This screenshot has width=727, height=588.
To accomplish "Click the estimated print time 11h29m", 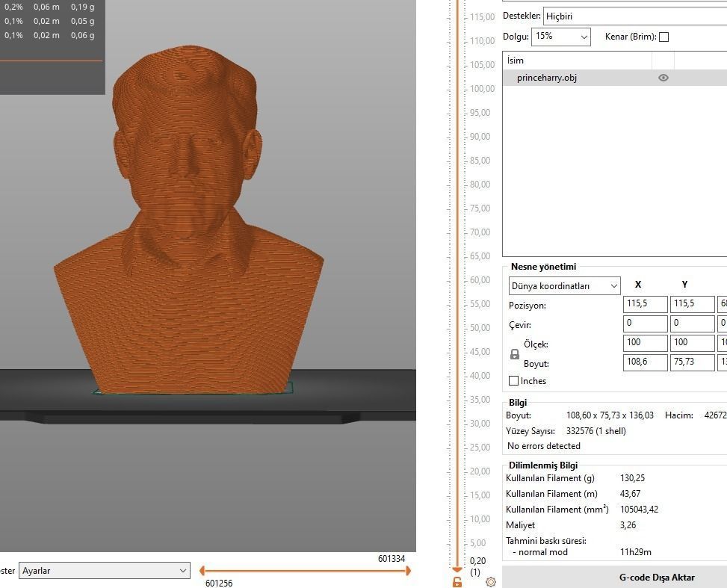I will [636, 552].
